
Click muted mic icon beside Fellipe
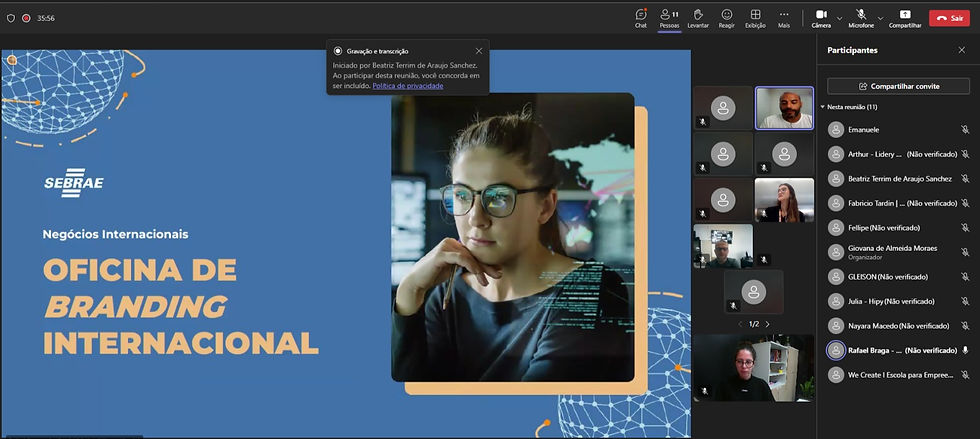(x=965, y=228)
